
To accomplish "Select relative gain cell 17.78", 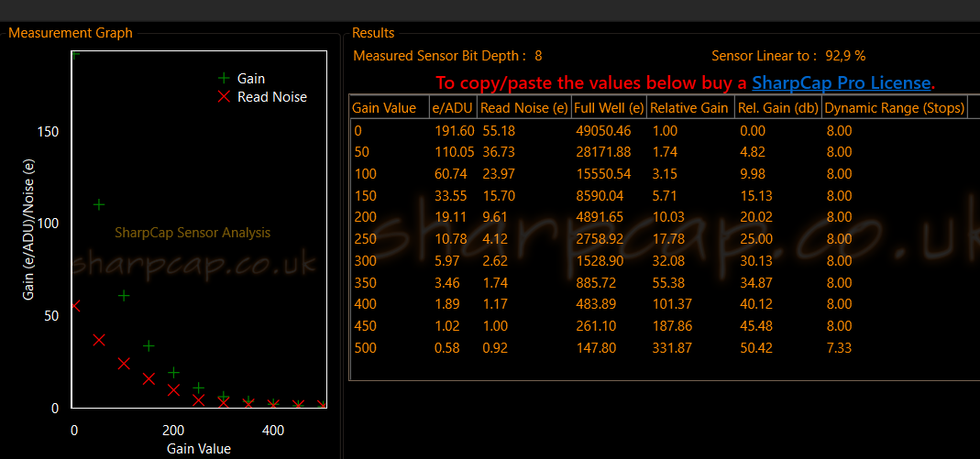I will click(x=668, y=238).
